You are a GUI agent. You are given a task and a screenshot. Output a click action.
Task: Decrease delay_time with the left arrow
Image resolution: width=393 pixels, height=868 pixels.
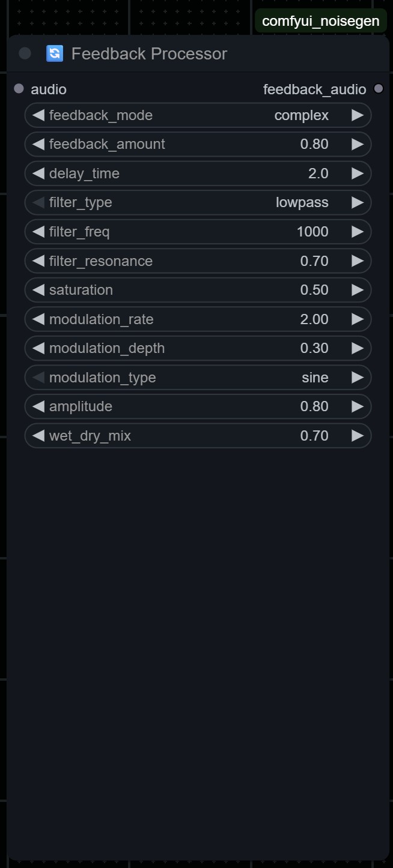[x=38, y=173]
